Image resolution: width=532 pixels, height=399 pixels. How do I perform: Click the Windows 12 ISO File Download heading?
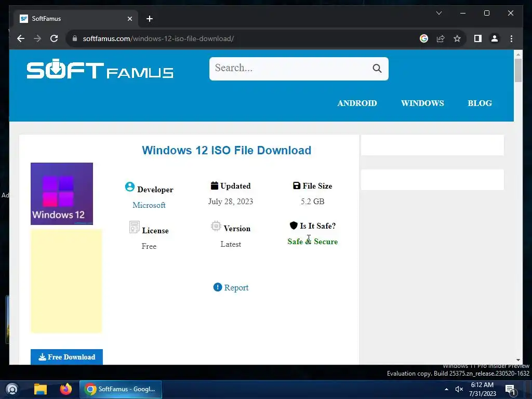pyautogui.click(x=227, y=150)
